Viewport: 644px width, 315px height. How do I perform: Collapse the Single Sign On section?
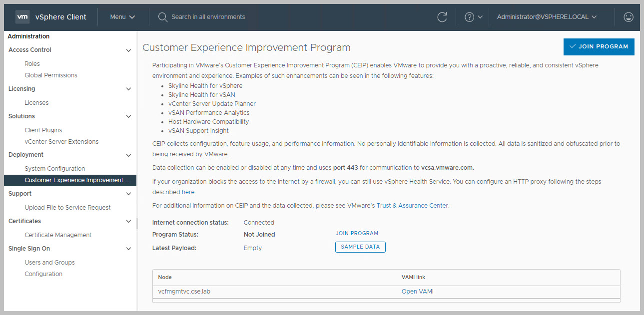[128, 249]
